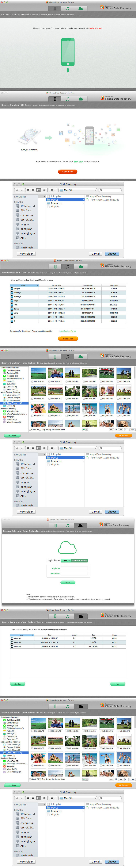Open arrange menu in bottommost Find Directory dialog
This screenshot has width=136, height=868.
(53, 798)
